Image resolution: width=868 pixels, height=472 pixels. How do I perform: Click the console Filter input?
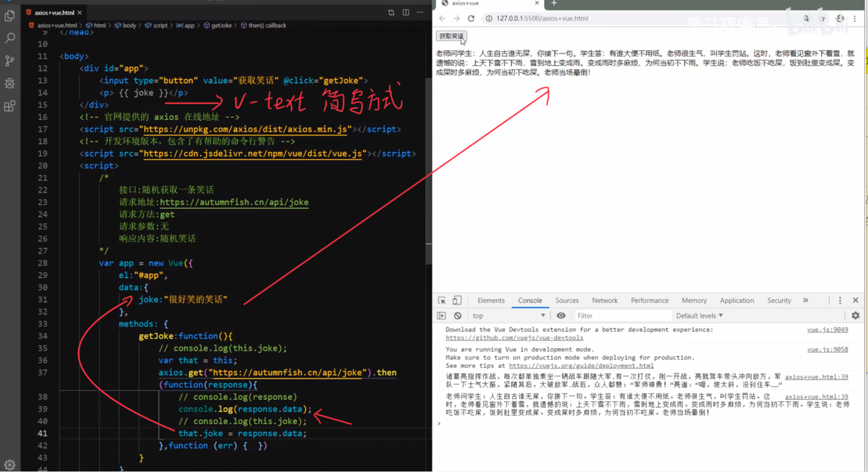[623, 316]
